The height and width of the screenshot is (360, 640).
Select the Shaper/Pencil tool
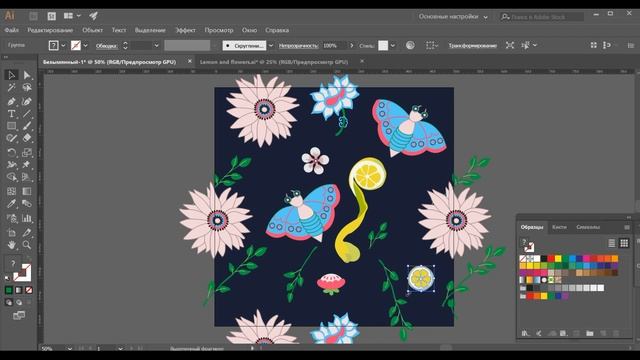click(11, 138)
